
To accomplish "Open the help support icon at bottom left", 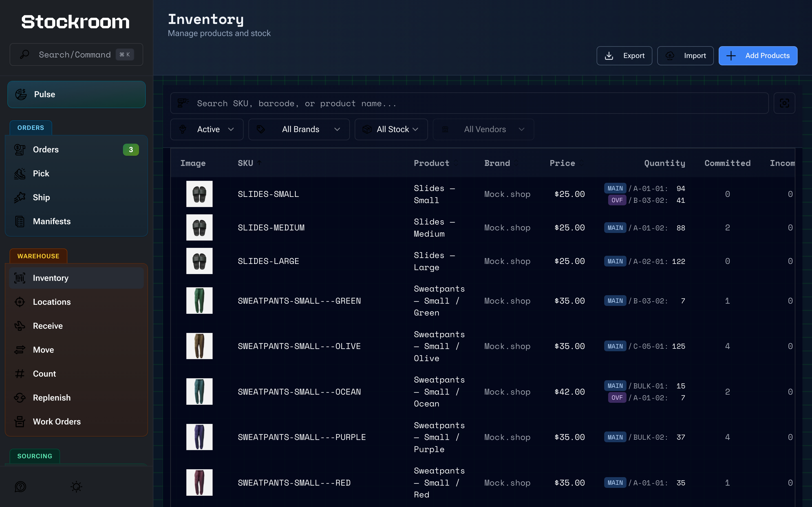I will coord(21,486).
